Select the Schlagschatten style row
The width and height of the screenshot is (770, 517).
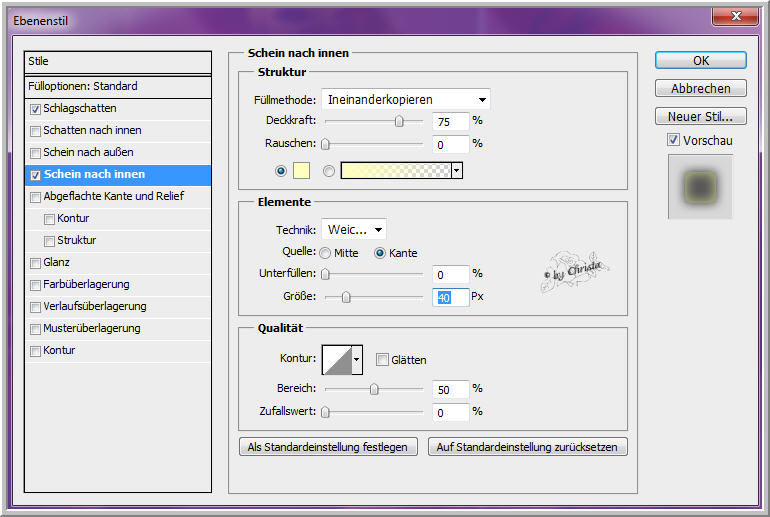point(118,109)
